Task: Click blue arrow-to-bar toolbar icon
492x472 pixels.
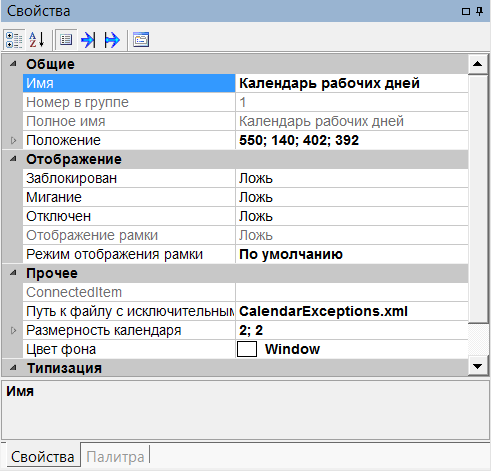Action: [88, 40]
